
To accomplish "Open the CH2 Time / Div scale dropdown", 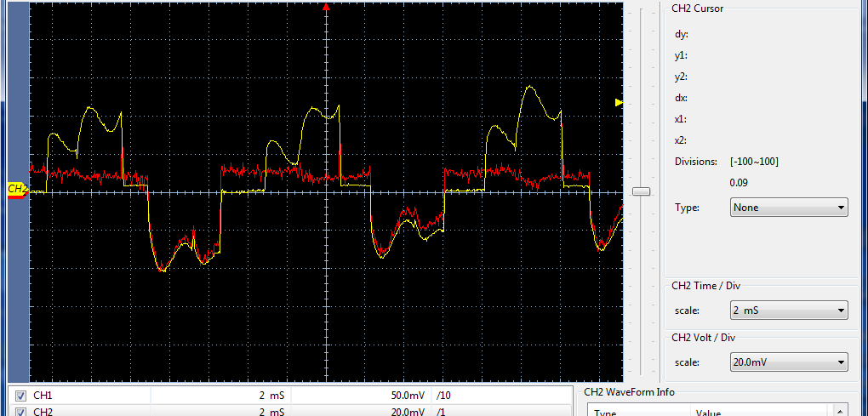I will (x=789, y=311).
